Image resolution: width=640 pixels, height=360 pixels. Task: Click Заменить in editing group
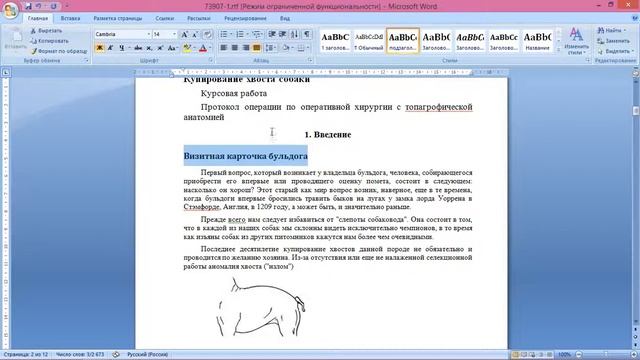[613, 41]
